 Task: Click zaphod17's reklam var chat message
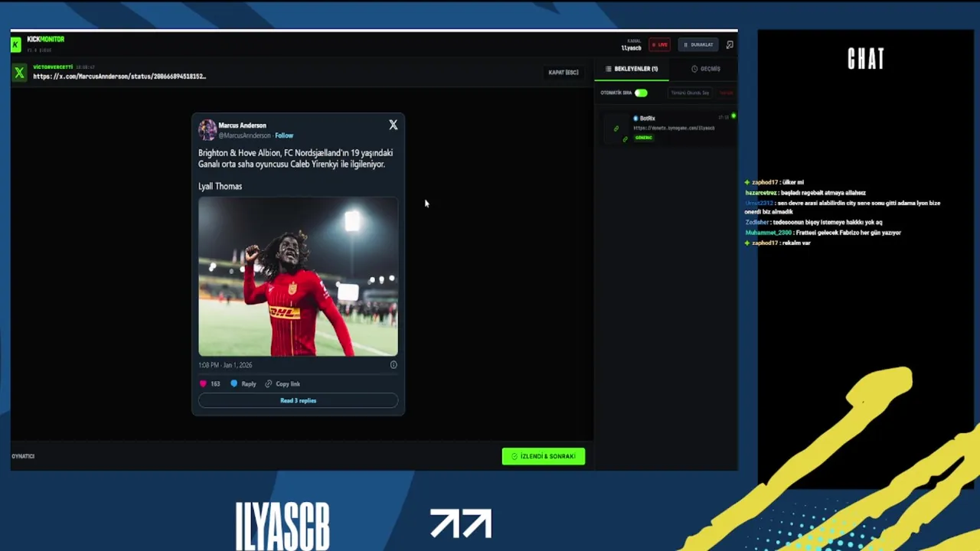(777, 243)
